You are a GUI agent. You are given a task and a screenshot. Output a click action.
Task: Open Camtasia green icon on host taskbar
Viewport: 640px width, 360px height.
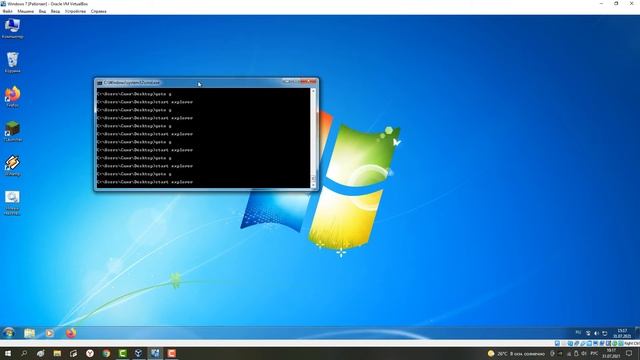(122, 353)
